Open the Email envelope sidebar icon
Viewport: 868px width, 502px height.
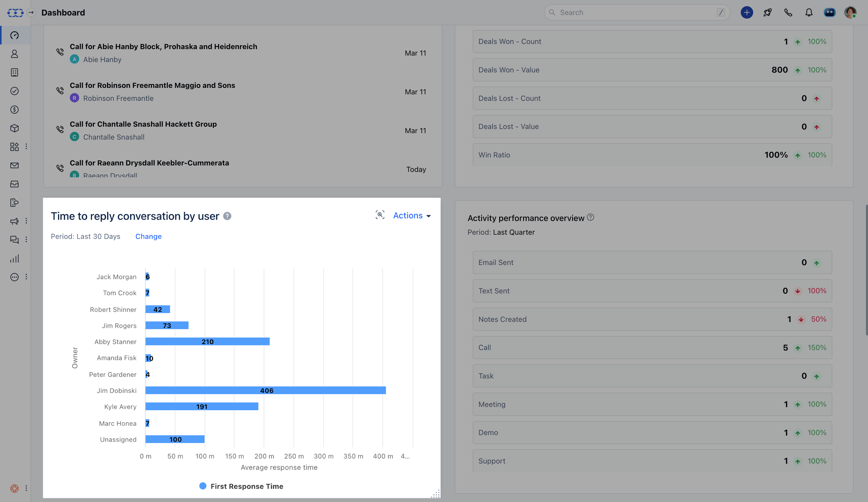point(14,166)
